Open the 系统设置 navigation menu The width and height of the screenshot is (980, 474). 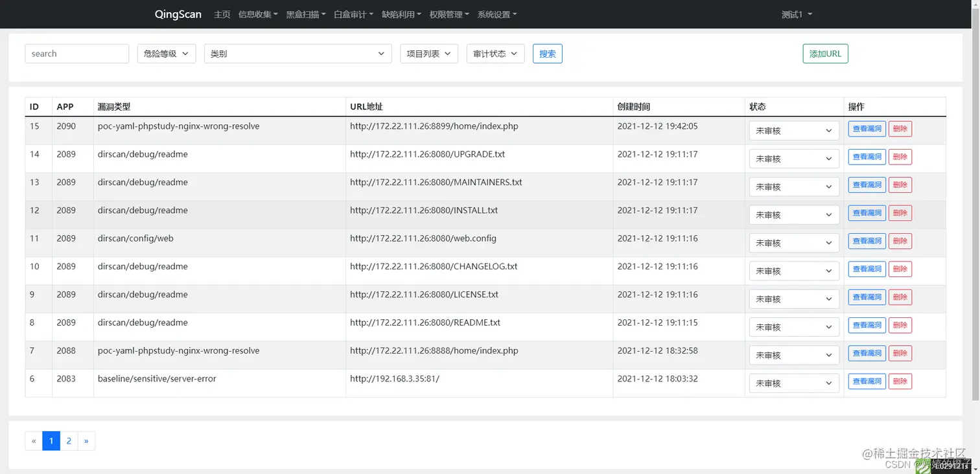point(497,14)
